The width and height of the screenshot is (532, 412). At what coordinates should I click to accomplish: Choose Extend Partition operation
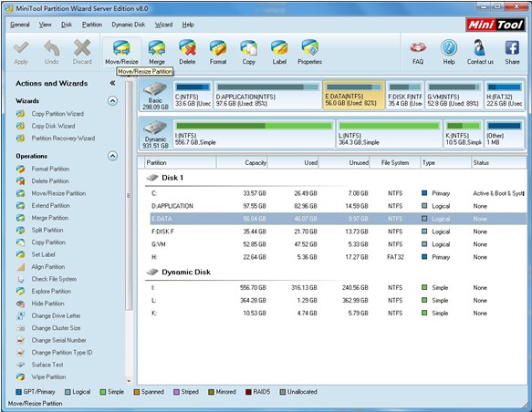[50, 205]
